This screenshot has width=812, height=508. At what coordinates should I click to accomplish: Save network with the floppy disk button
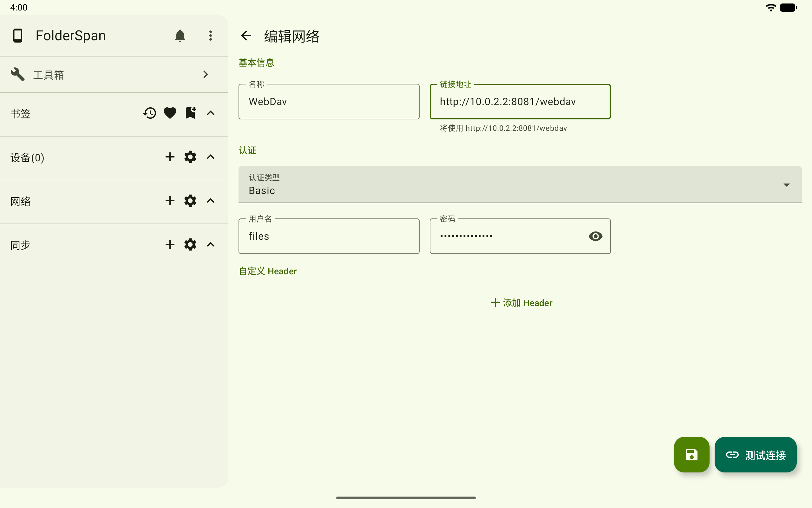coord(691,455)
